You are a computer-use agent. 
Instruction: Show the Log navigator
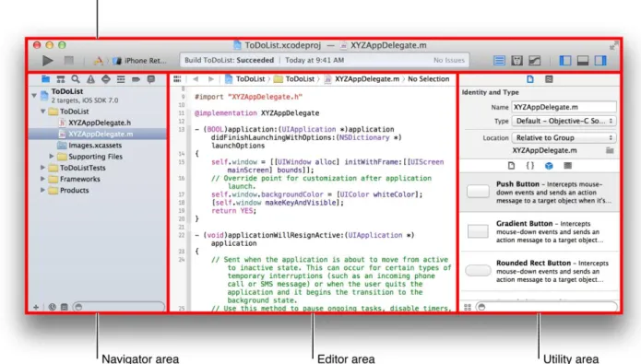151,79
